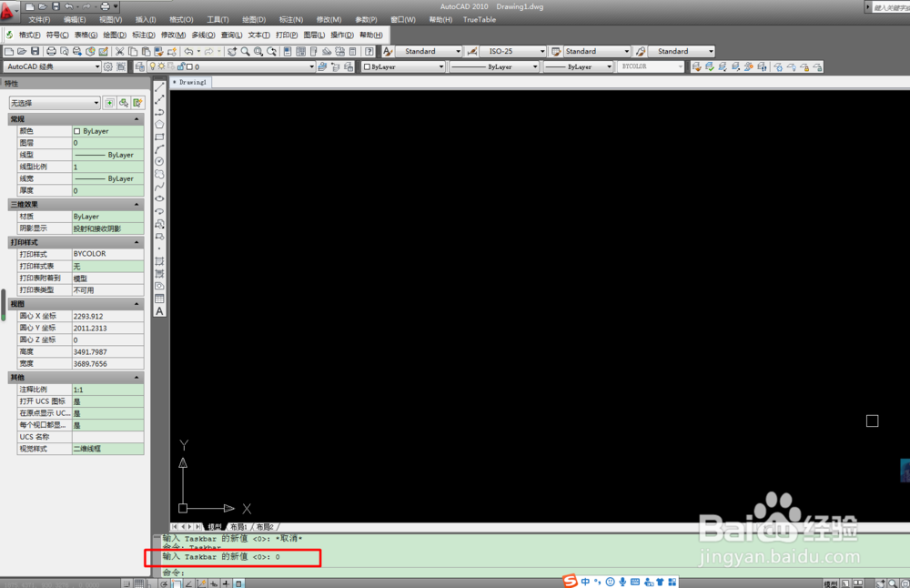Select the Rectangle tool in the draw toolbar
910x588 pixels.
point(159,137)
